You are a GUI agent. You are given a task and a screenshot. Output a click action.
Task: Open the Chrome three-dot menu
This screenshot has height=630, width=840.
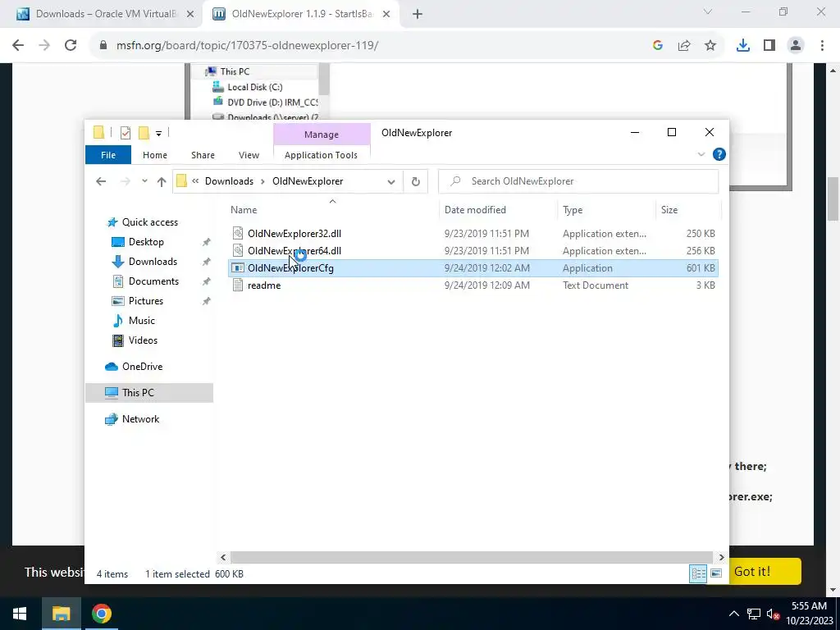[822, 46]
